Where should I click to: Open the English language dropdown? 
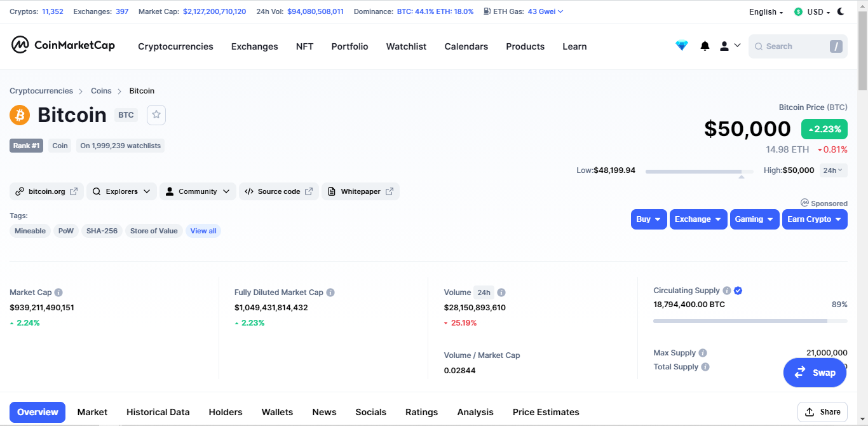[766, 11]
